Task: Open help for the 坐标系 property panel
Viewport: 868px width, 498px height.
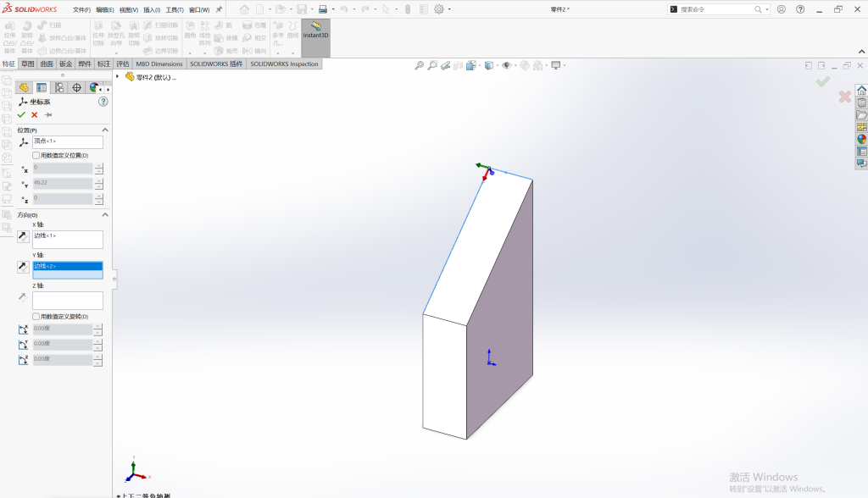Action: coord(103,102)
